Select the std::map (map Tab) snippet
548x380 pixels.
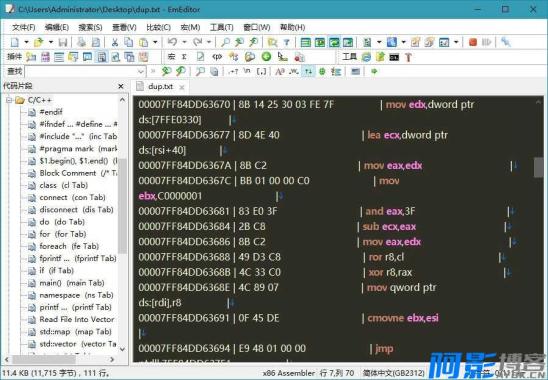(75, 332)
